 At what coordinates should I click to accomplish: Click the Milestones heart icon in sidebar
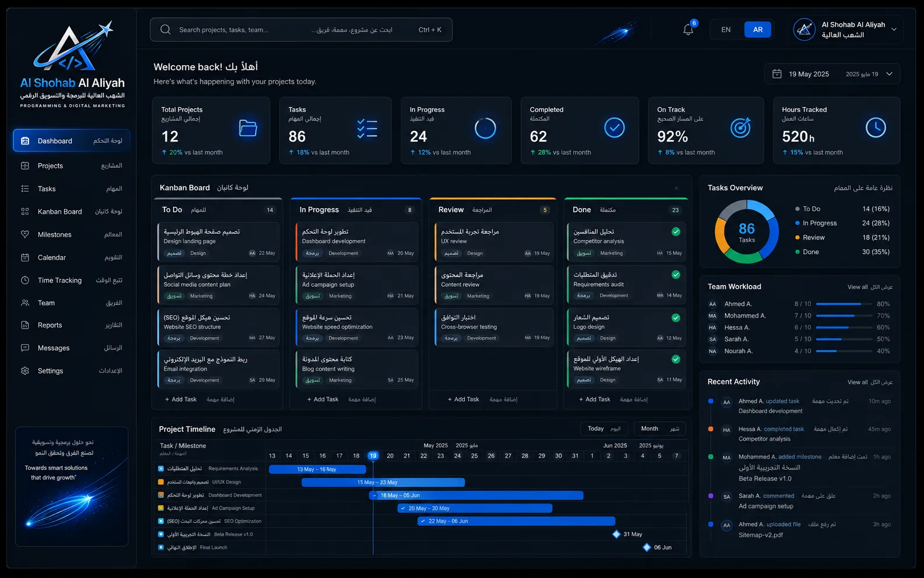25,234
